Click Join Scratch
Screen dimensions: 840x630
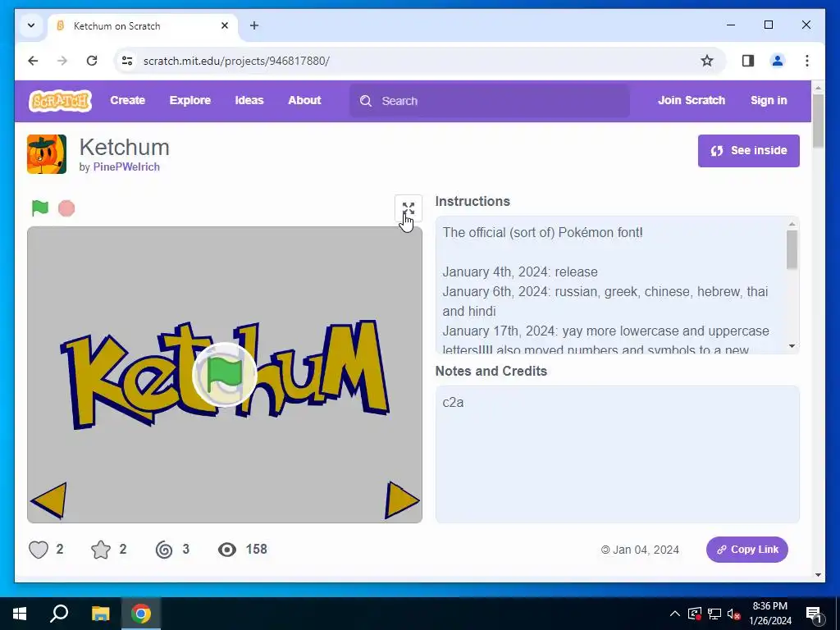[x=692, y=100]
